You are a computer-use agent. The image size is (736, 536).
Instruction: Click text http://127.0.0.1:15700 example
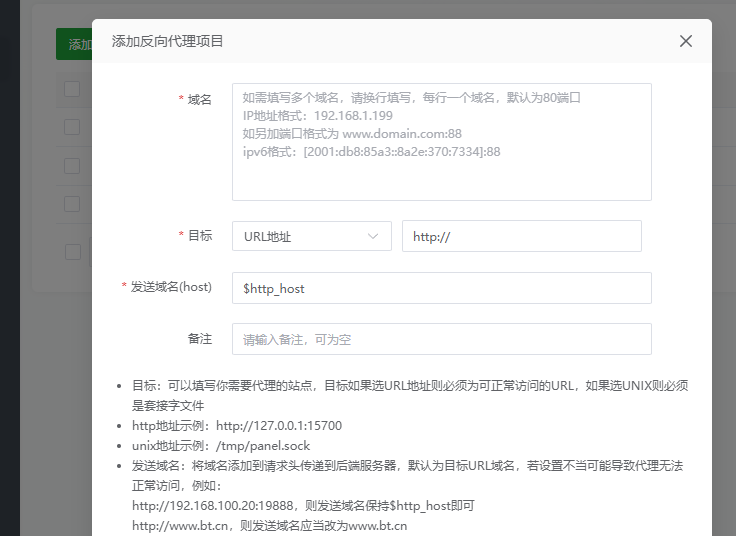pos(279,426)
